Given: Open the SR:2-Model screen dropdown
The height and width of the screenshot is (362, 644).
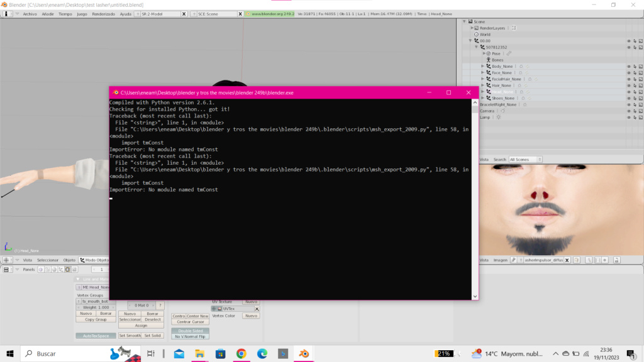Looking at the screenshot, I should [x=138, y=14].
